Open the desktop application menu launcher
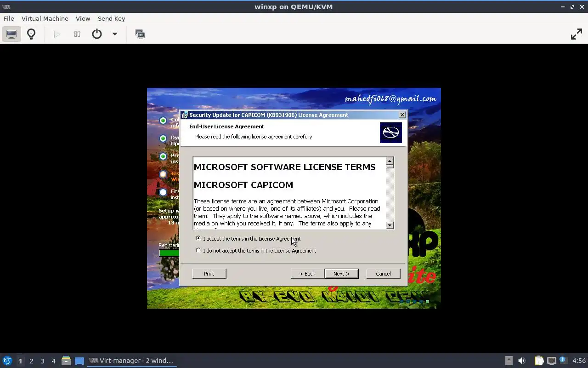The width and height of the screenshot is (588, 368). pyautogui.click(x=7, y=361)
